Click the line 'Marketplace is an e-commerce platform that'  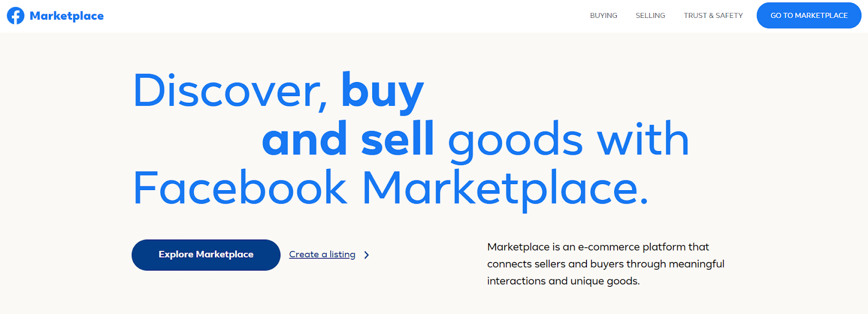598,247
